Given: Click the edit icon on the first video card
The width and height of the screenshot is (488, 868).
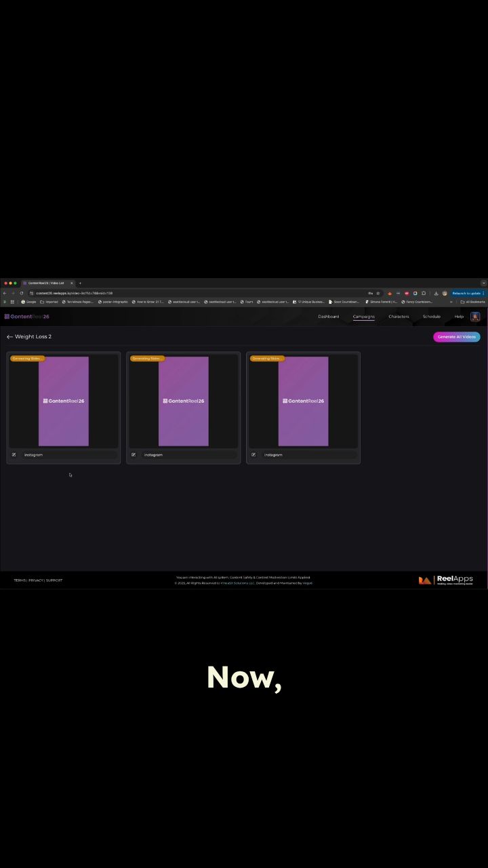Looking at the screenshot, I should coord(14,455).
